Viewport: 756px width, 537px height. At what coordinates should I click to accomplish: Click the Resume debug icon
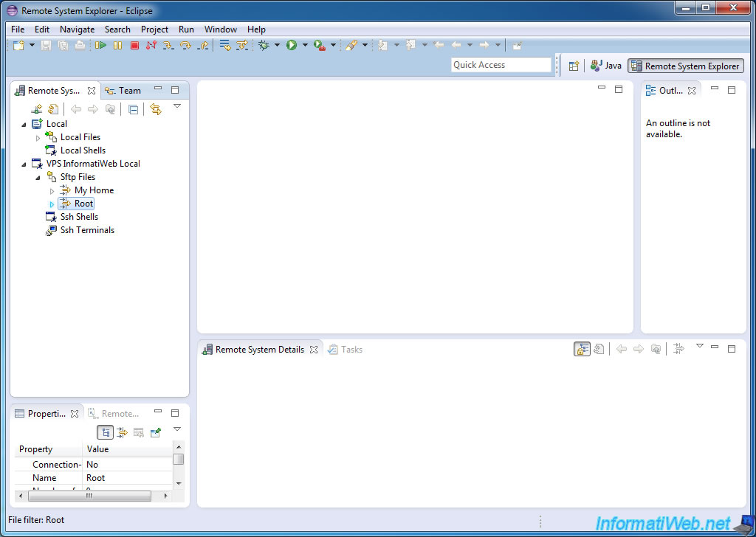coord(100,45)
